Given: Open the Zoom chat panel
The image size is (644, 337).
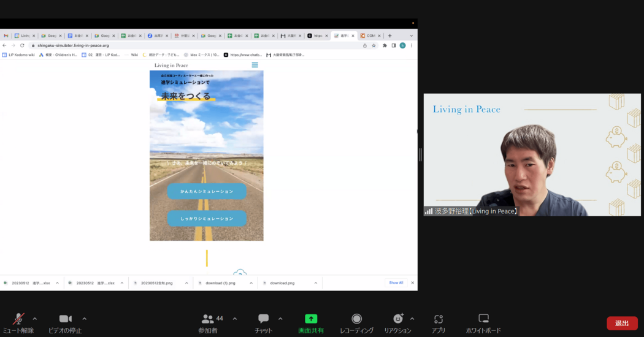Looking at the screenshot, I should (264, 319).
